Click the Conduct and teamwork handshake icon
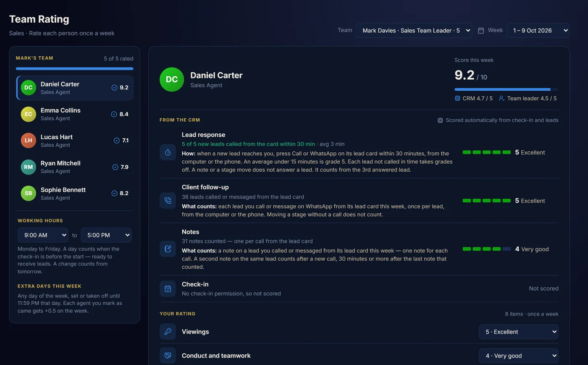This screenshot has height=365, width=588. (x=168, y=355)
